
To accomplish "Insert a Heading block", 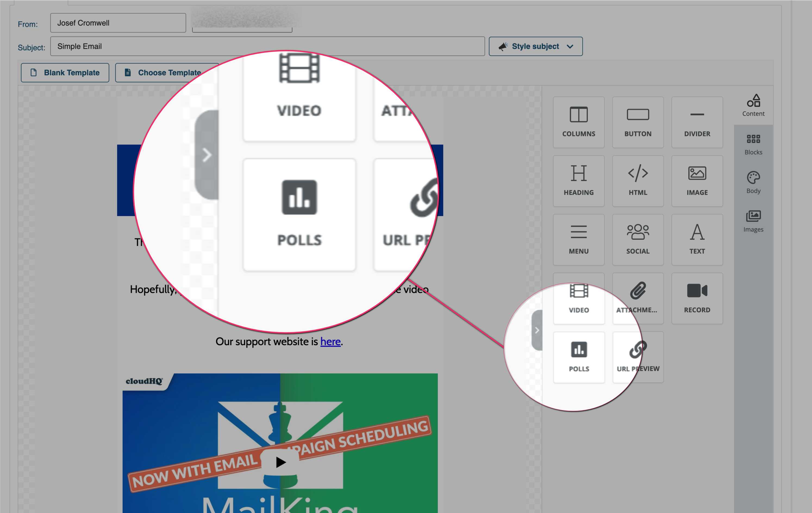I will pos(579,181).
